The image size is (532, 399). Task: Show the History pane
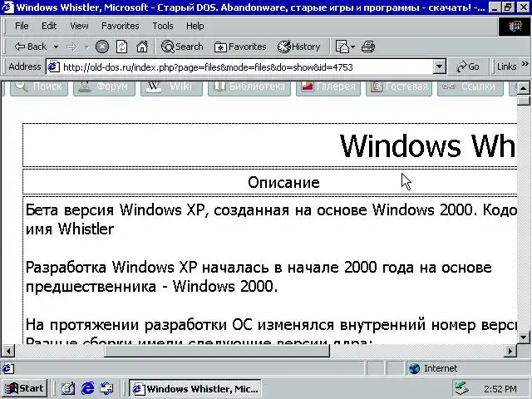(x=298, y=47)
